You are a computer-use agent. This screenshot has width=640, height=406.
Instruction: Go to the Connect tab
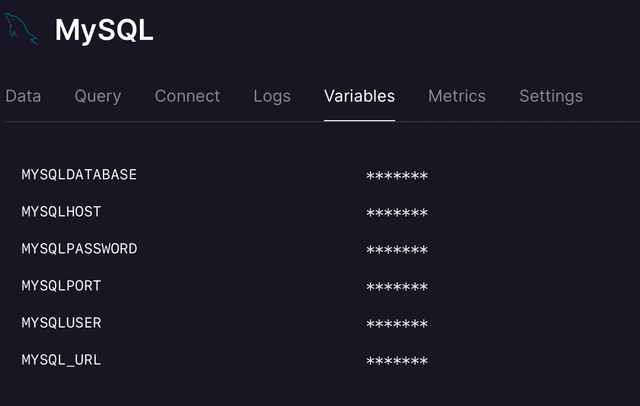[187, 96]
